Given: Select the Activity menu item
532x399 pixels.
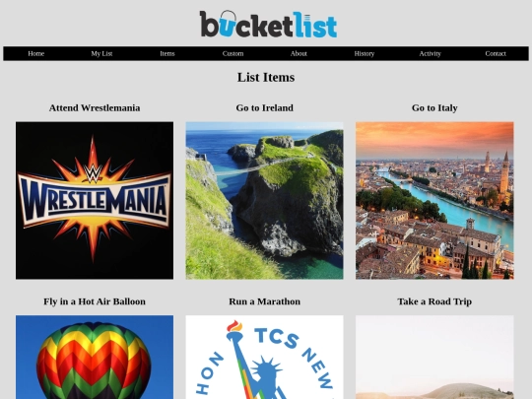Looking at the screenshot, I should (x=430, y=53).
